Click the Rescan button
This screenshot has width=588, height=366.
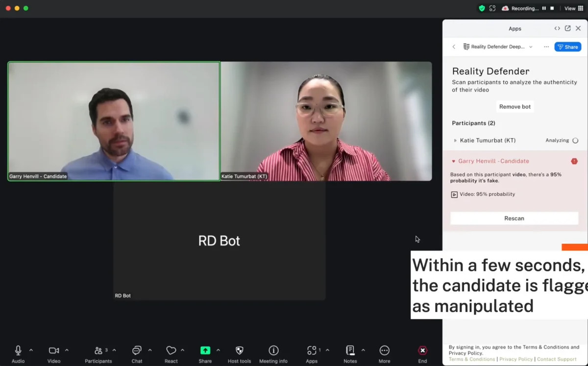[514, 218]
